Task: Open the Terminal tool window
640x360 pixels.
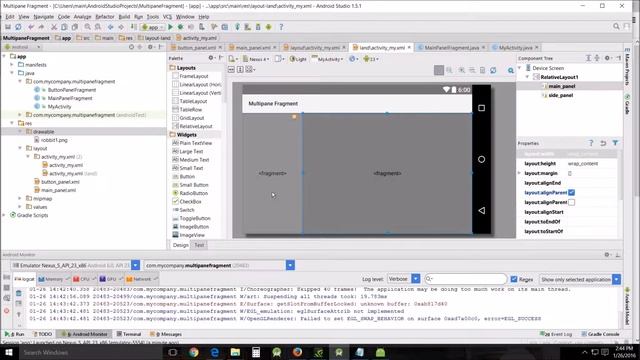Action: 129,334
